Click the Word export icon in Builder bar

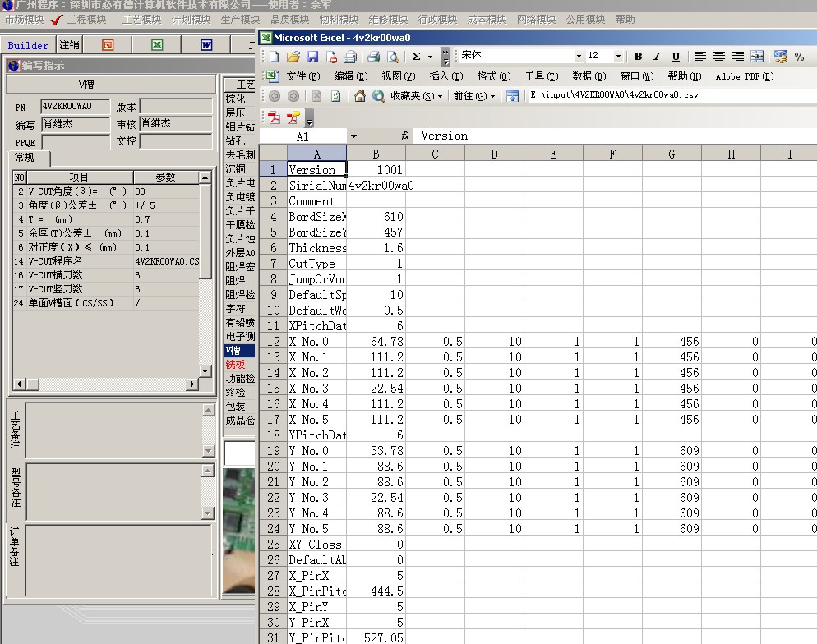(206, 45)
